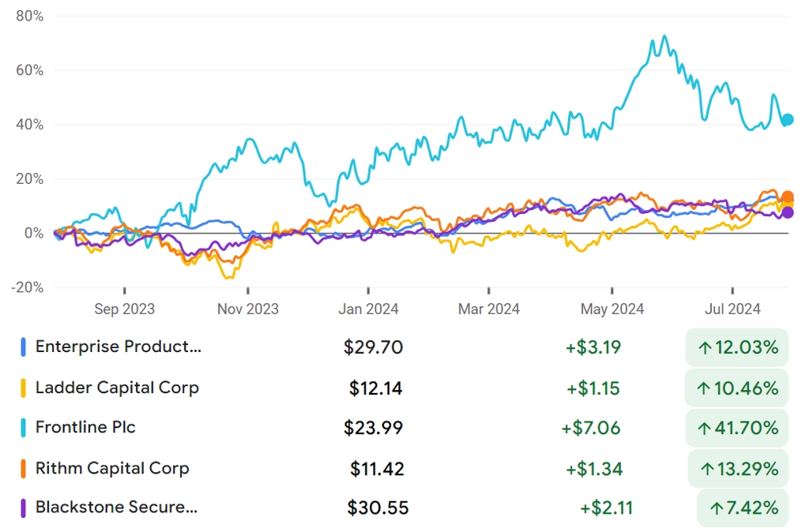Viewport: 809px width, 532px height.
Task: Select the orange endpoint dot on the chart
Action: pyautogui.click(x=788, y=197)
